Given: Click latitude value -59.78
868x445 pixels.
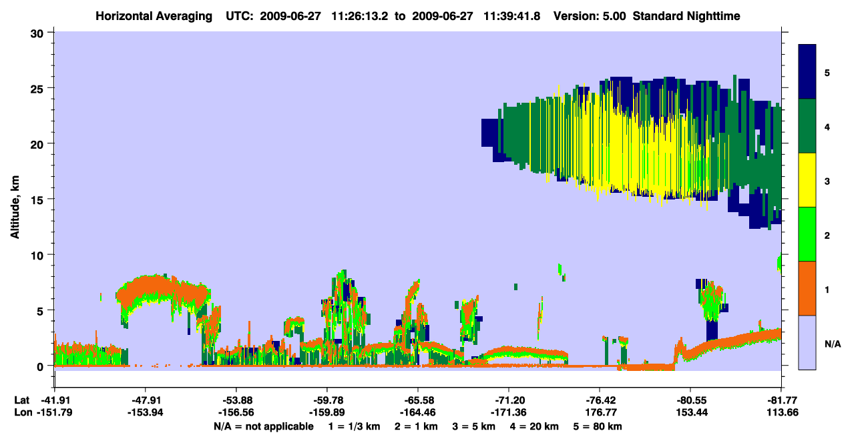Looking at the screenshot, I should [x=327, y=400].
